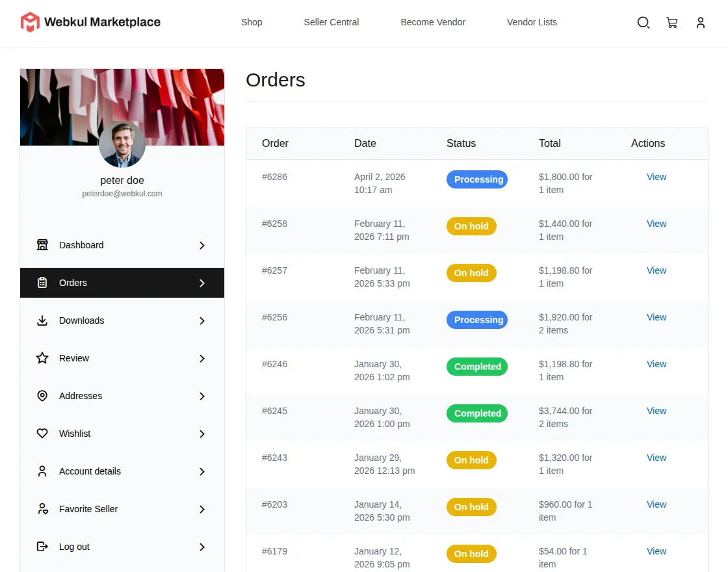Open the shopping cart icon
The height and width of the screenshot is (572, 728).
(672, 22)
